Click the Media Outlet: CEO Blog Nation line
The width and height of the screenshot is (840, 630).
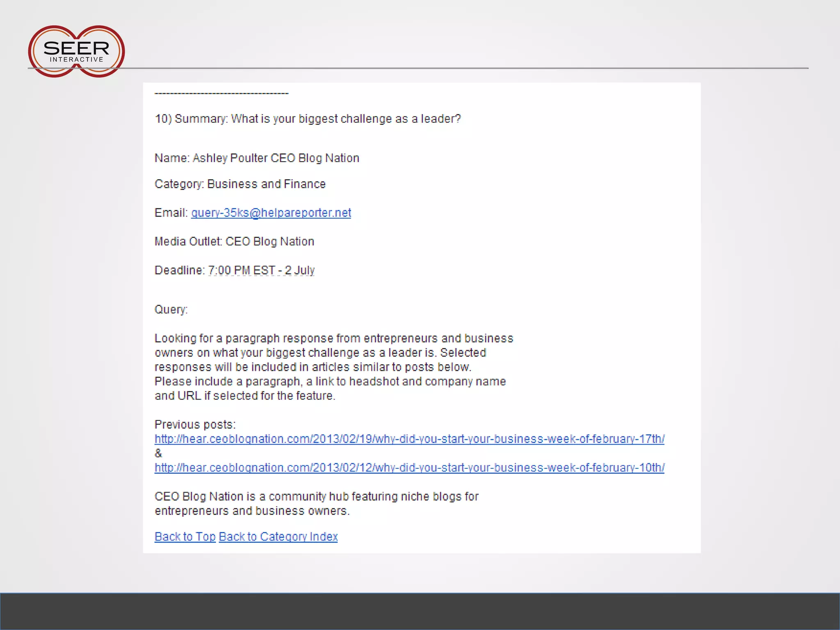tap(234, 242)
